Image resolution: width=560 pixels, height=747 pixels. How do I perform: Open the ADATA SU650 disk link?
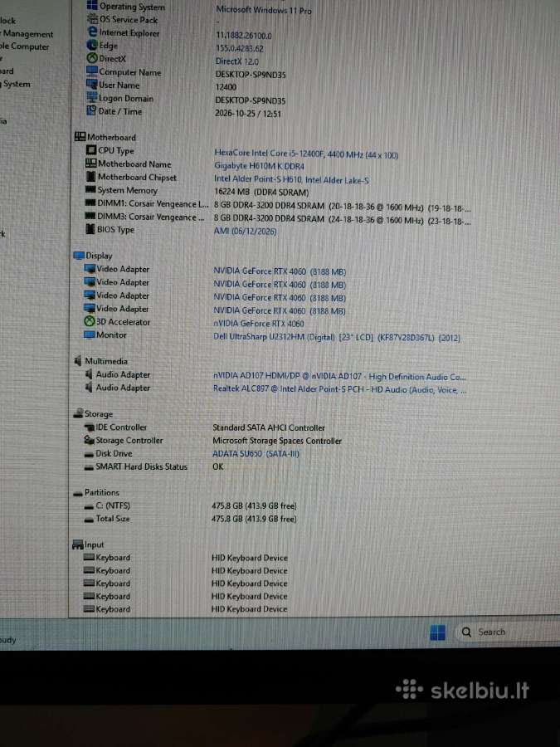(256, 453)
